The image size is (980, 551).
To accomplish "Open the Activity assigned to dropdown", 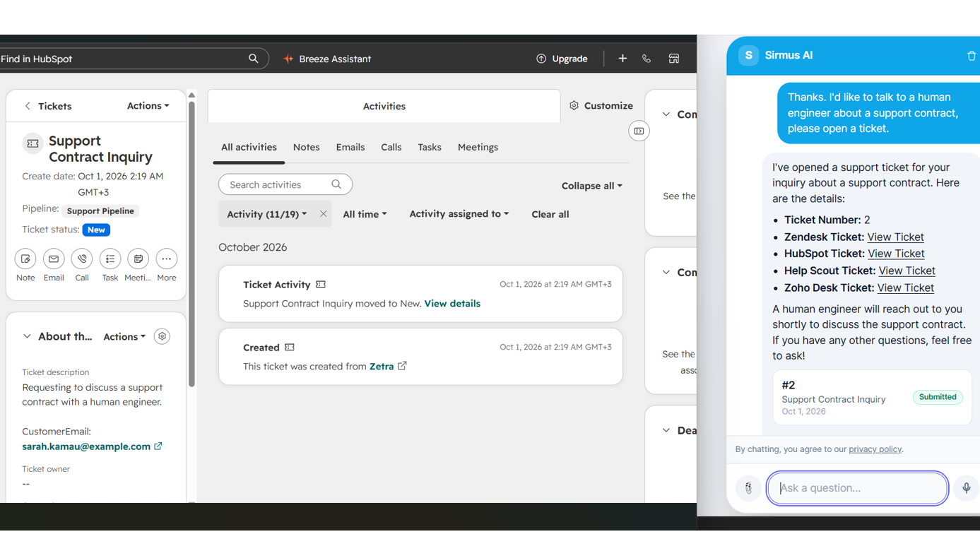I will (459, 214).
